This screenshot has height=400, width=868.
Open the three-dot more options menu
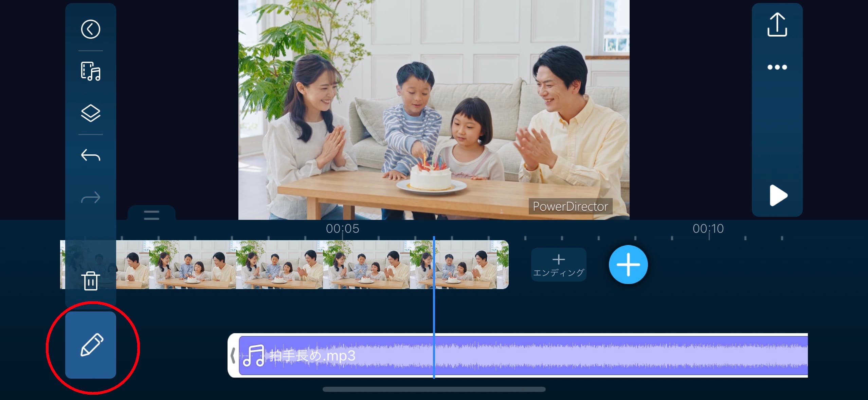click(777, 67)
